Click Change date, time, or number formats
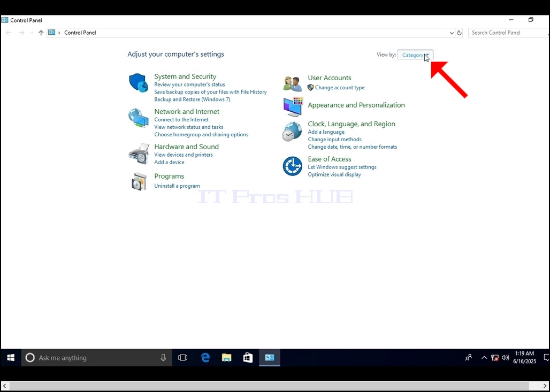The width and height of the screenshot is (550, 392). pyautogui.click(x=353, y=147)
